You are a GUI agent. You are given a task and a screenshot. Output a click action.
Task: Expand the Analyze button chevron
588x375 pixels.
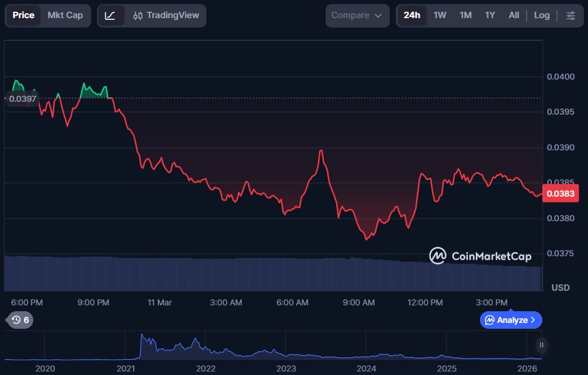532,320
